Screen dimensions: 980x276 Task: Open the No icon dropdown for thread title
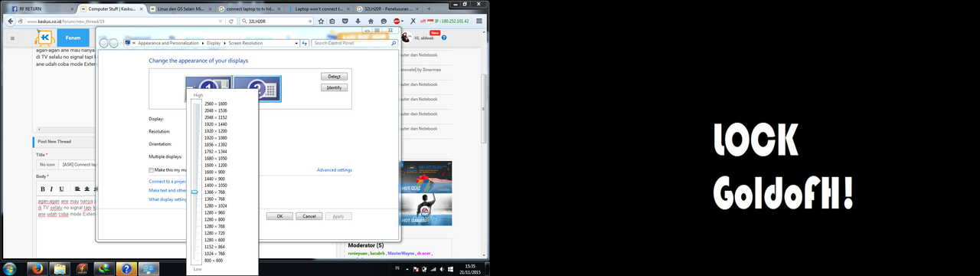click(x=47, y=164)
